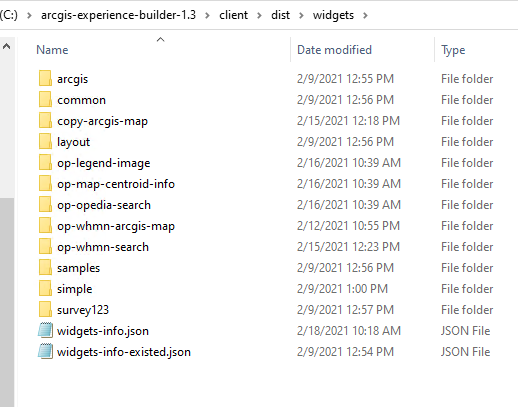Image resolution: width=518 pixels, height=407 pixels.
Task: Sort files by the Type column
Action: point(453,50)
